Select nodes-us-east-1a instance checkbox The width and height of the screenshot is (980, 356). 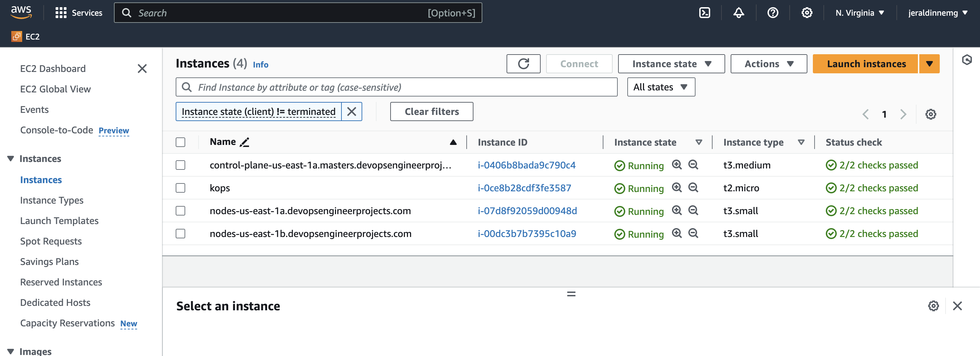point(180,211)
